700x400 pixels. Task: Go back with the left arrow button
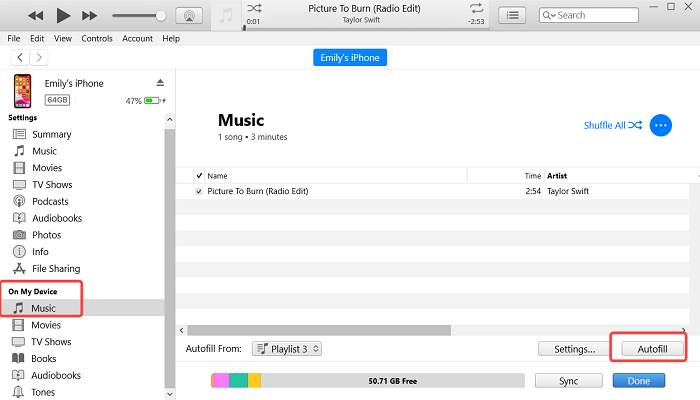pos(20,57)
